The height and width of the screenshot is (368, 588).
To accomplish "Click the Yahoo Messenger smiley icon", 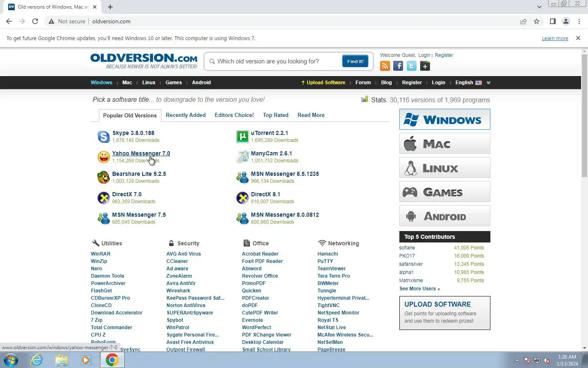I will [x=104, y=157].
